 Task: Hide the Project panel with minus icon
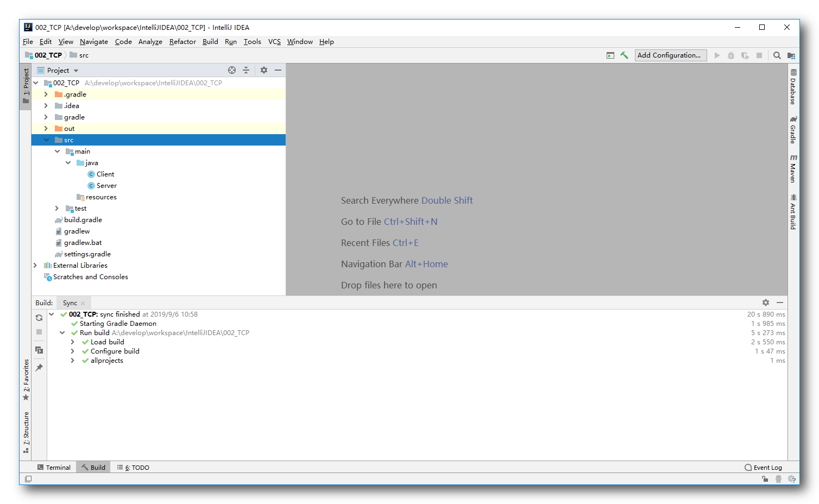click(x=278, y=70)
